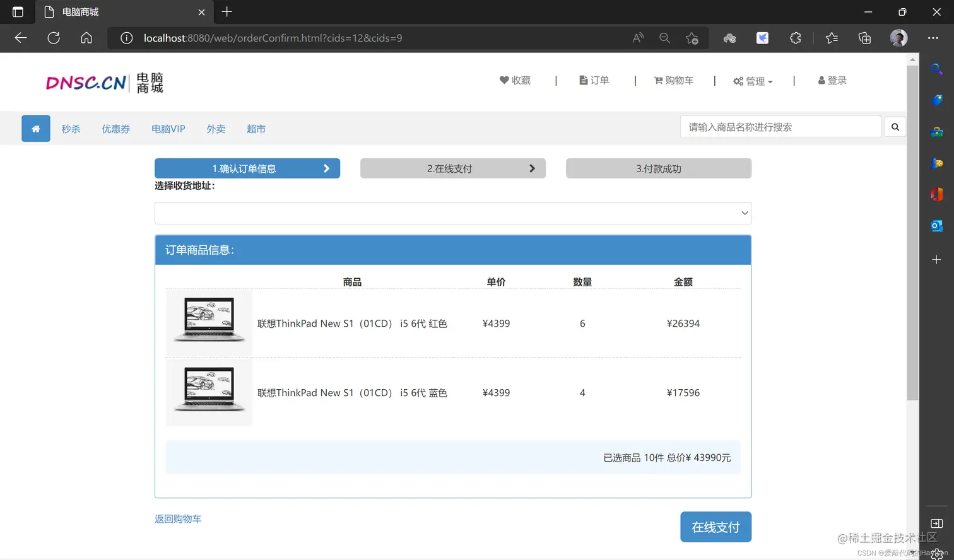Click the 1.确认订单信息 step button
The image size is (954, 560).
pyautogui.click(x=247, y=168)
